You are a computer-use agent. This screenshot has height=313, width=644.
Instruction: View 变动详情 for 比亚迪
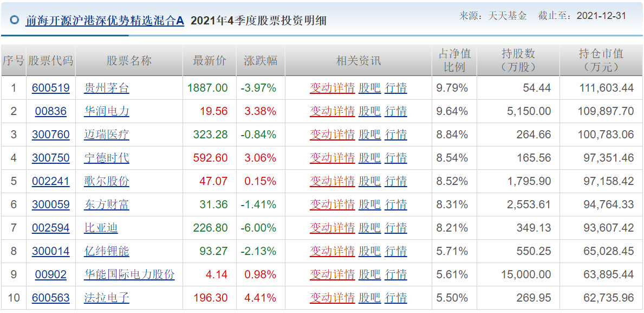click(x=332, y=227)
